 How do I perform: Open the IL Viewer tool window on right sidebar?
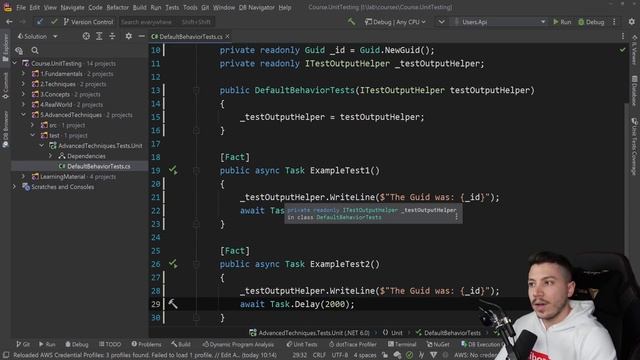(634, 50)
